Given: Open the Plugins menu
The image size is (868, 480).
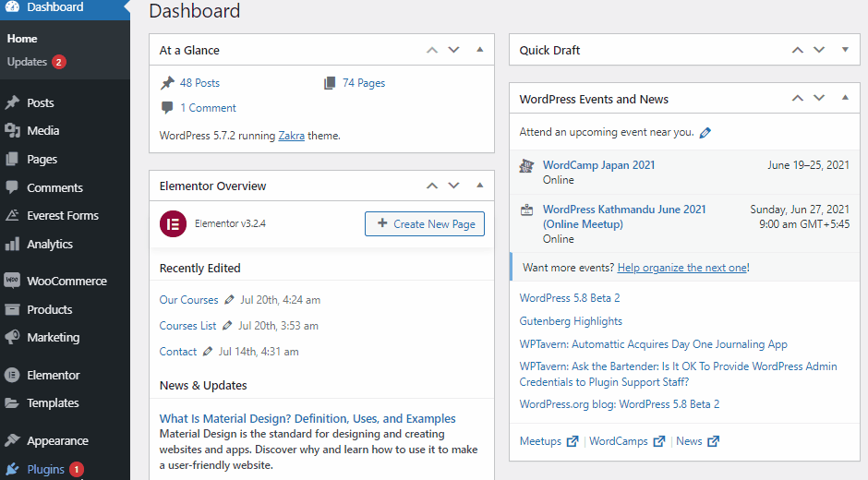Looking at the screenshot, I should point(45,469).
